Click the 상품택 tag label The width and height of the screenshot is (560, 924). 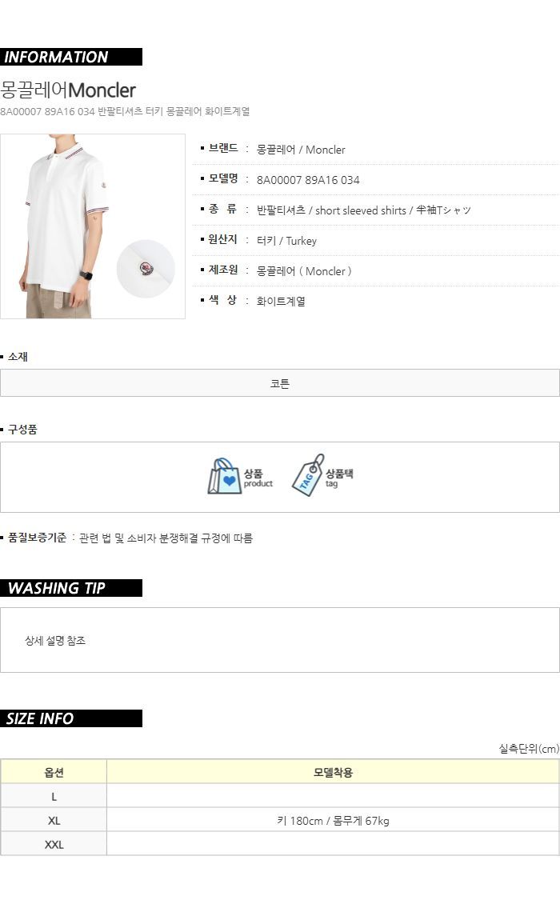(x=339, y=473)
